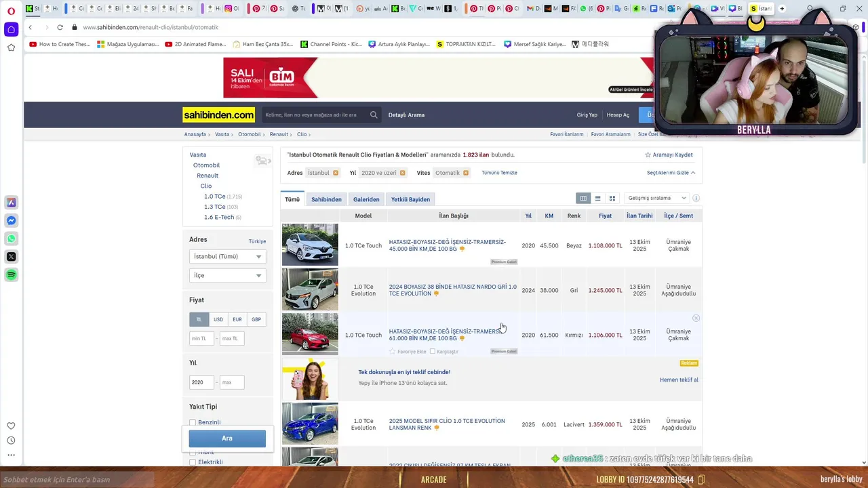Click the info icon next to sorting dropdown
The height and width of the screenshot is (488, 868).
[696, 199]
